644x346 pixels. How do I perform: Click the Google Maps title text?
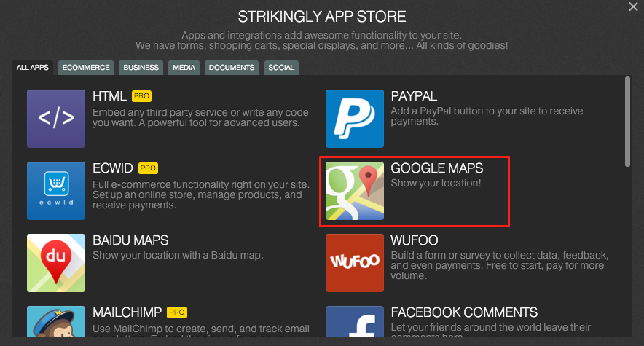(436, 168)
